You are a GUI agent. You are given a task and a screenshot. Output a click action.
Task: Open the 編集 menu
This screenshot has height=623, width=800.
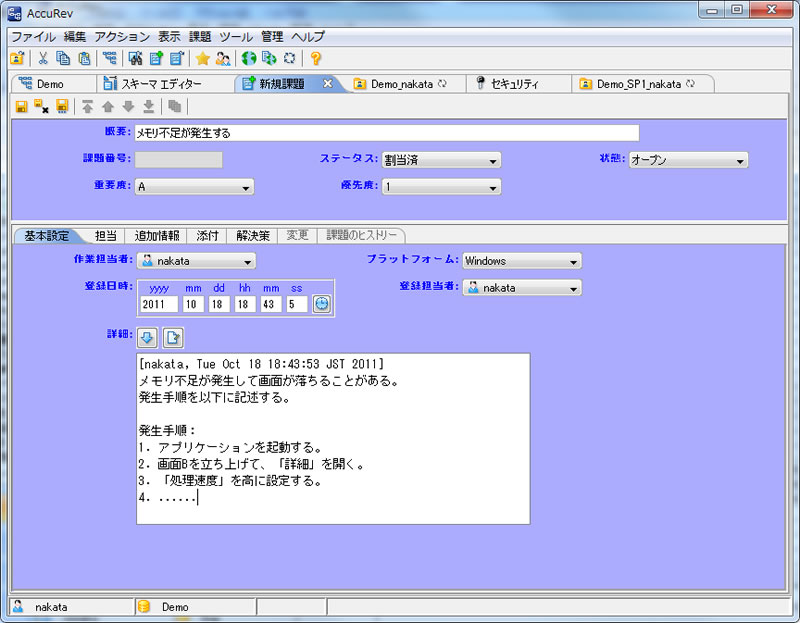(x=74, y=37)
